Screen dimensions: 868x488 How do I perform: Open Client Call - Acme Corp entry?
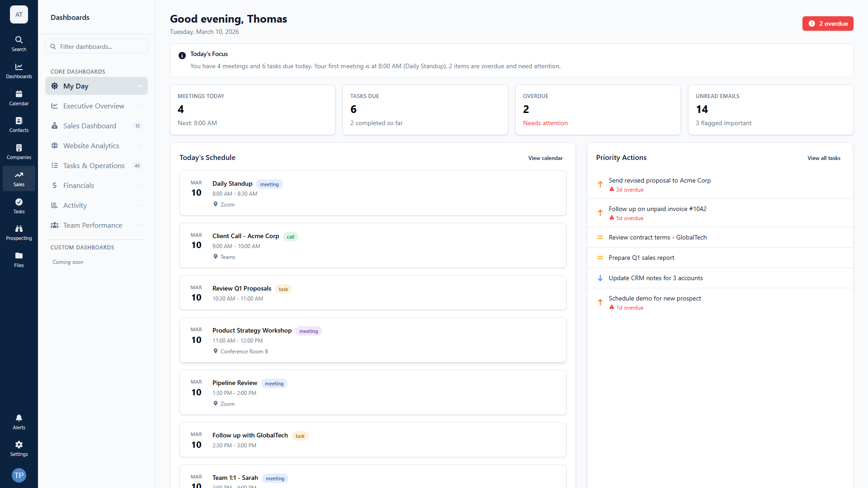[373, 245]
